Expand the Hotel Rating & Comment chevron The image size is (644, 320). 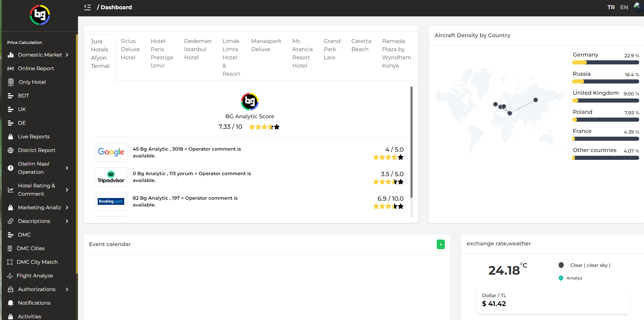coord(67,190)
